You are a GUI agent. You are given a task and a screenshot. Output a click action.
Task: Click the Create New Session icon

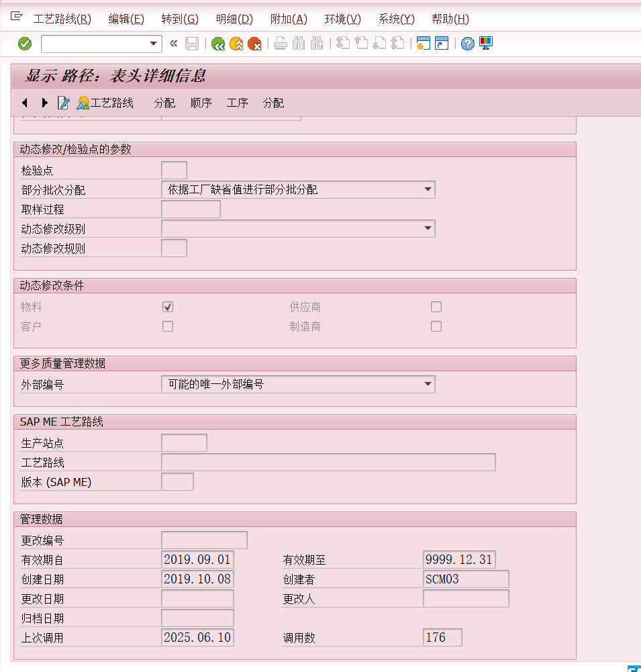coord(424,44)
